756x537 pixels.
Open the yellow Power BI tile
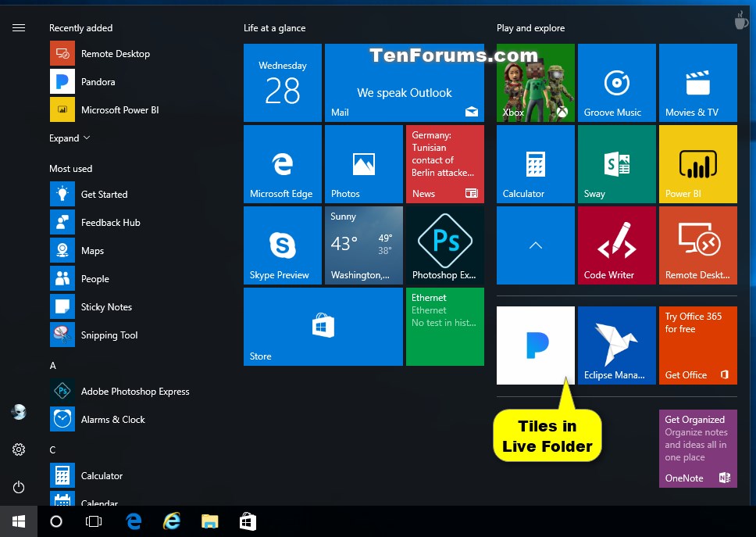pyautogui.click(x=698, y=164)
